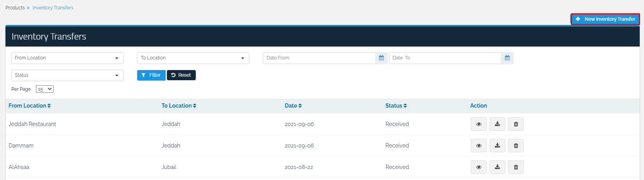View the Jeddah Restaurant transfer details
This screenshot has width=644, height=180.
478,124
